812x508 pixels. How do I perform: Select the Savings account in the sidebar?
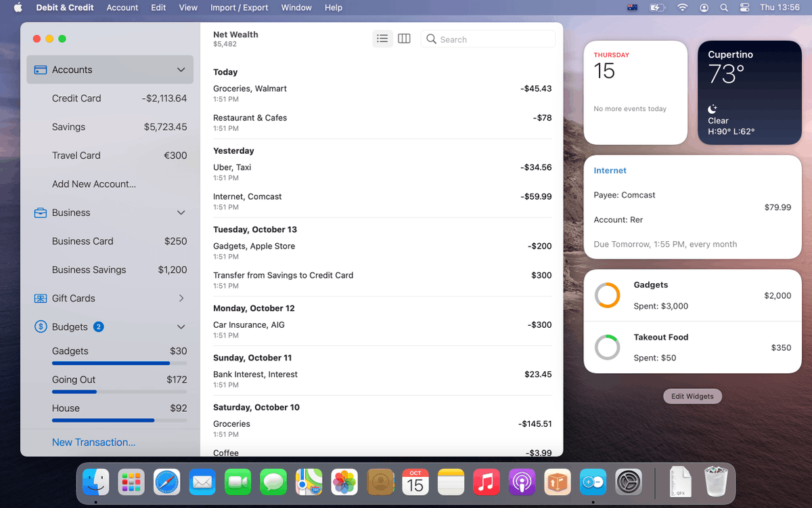tap(68, 127)
